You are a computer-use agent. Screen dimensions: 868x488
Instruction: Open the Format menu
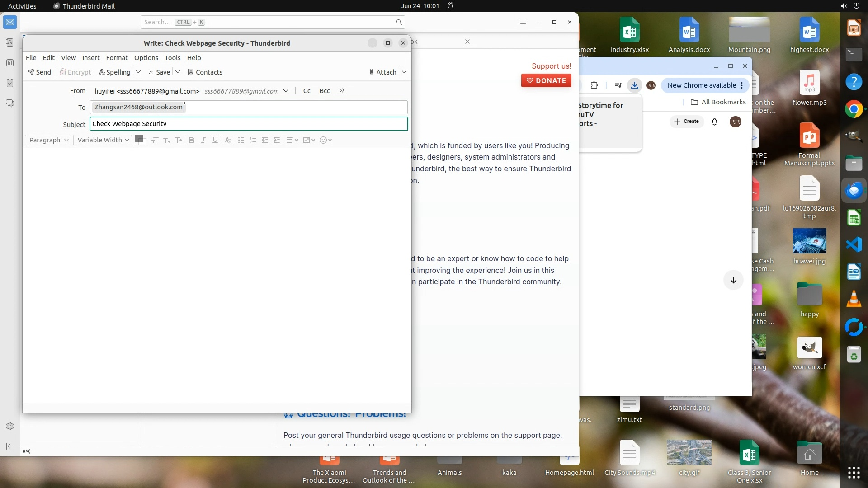click(x=117, y=58)
